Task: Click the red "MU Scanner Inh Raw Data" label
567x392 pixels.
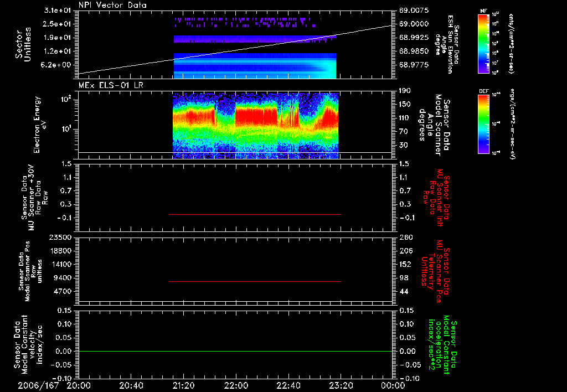Action: tap(436, 198)
